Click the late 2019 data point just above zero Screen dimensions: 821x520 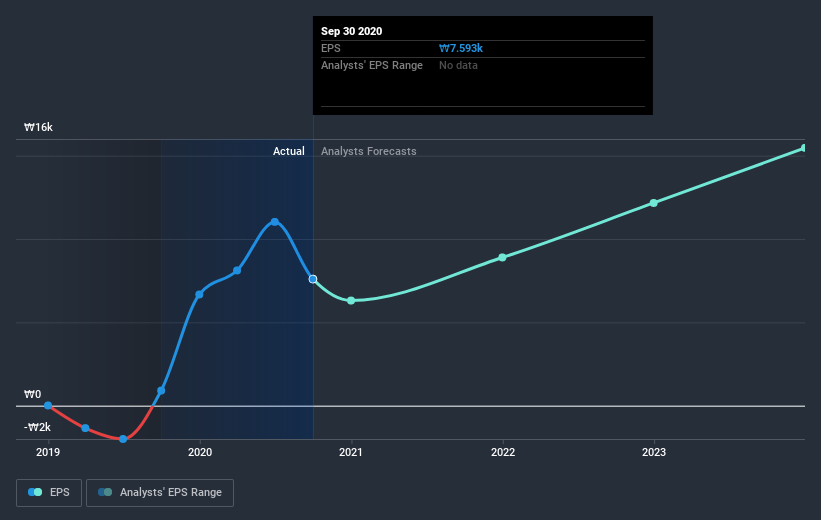[x=161, y=391]
